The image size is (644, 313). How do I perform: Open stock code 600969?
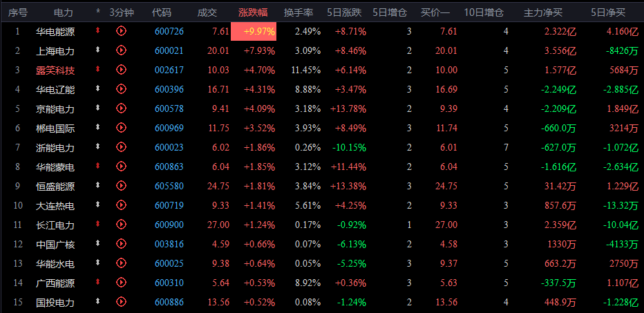click(169, 128)
